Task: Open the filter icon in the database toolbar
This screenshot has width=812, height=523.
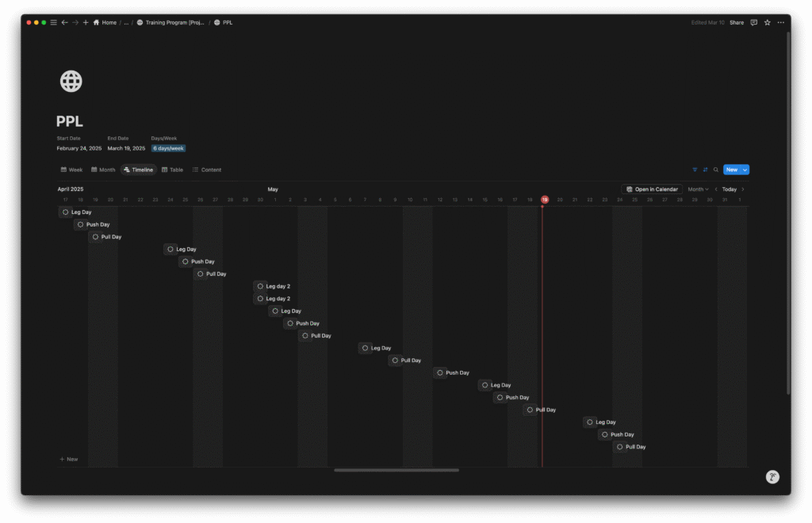Action: click(695, 170)
